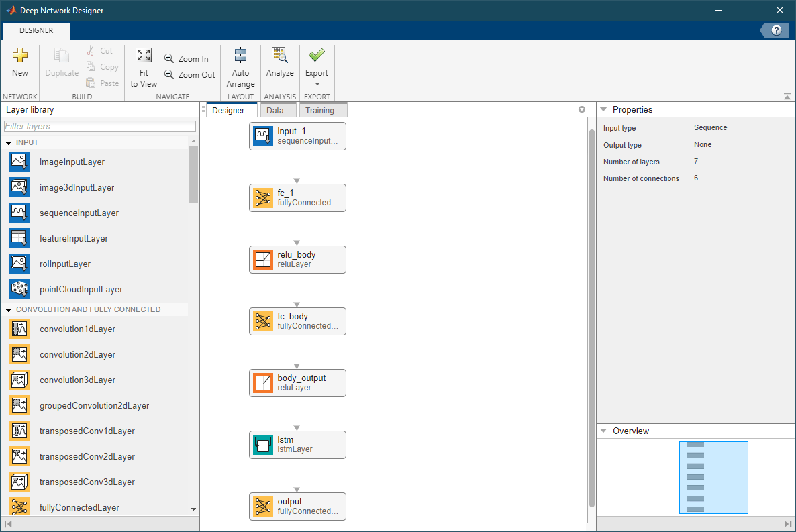Click the New network icon
796x532 pixels.
[x=19, y=55]
